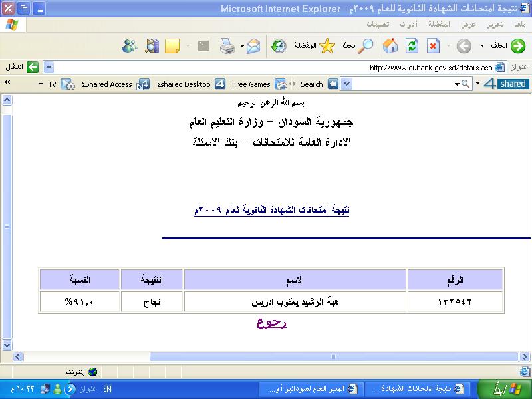
Task: Click the Research books icon
Action: pyautogui.click(x=152, y=46)
